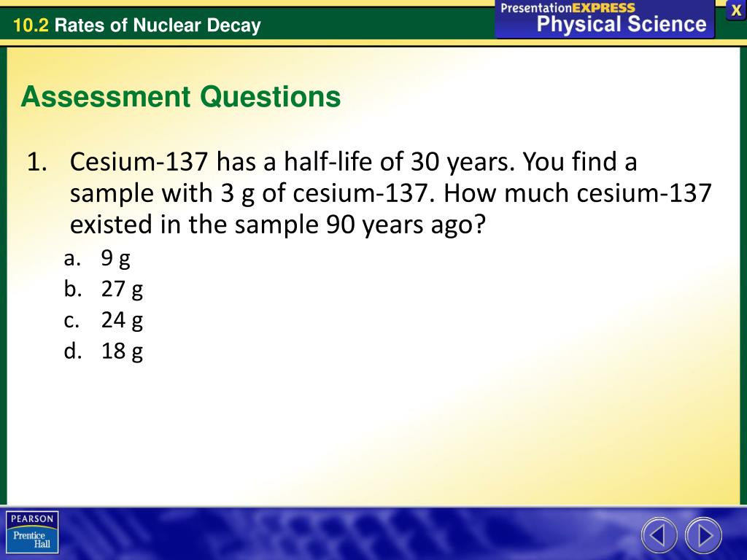Go to the previous slide arrow
The height and width of the screenshot is (560, 747).
pos(659,535)
